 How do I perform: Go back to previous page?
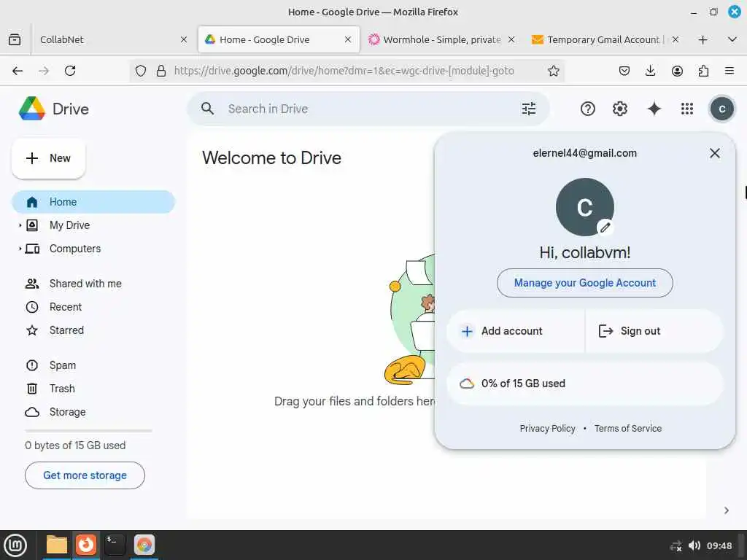click(x=18, y=71)
